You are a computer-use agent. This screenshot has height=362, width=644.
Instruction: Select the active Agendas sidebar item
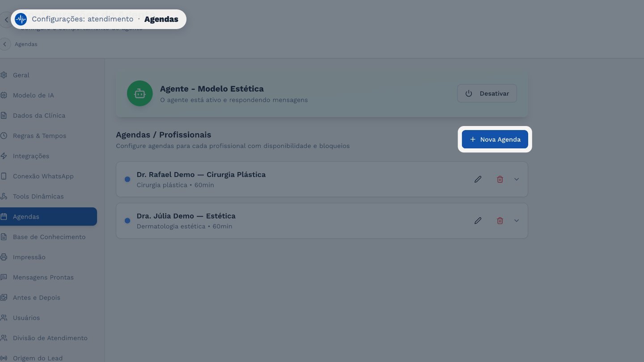pyautogui.click(x=48, y=217)
